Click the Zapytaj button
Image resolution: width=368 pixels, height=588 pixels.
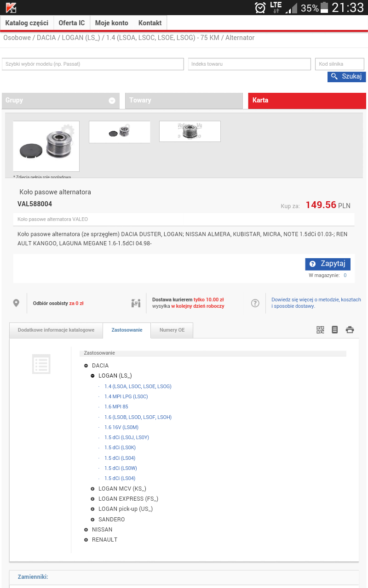pyautogui.click(x=328, y=264)
